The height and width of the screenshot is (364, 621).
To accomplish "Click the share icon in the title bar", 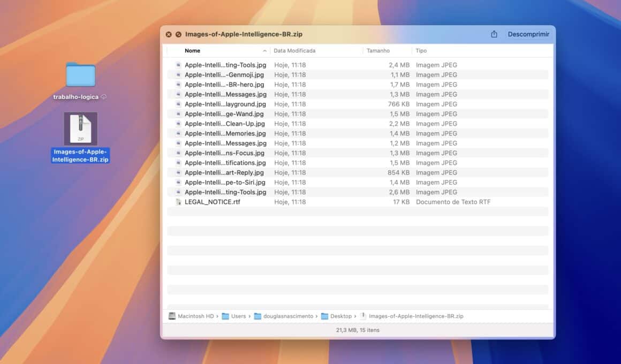I will 494,34.
